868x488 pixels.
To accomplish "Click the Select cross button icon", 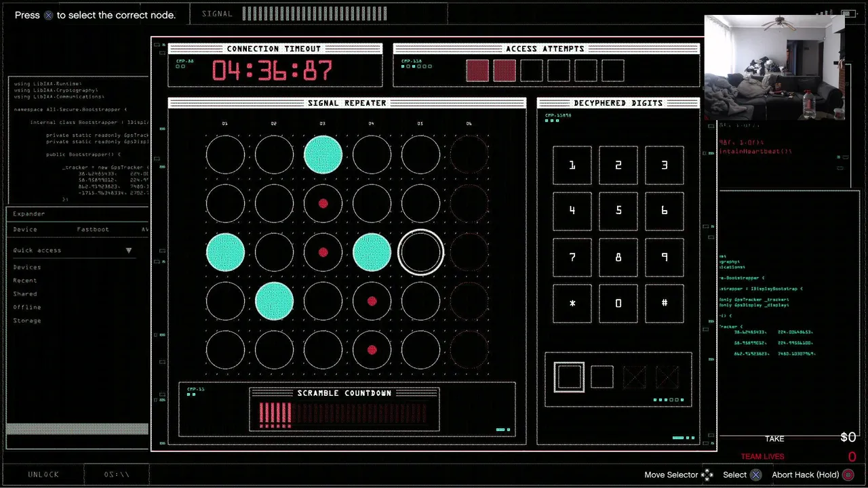I will coord(755,475).
